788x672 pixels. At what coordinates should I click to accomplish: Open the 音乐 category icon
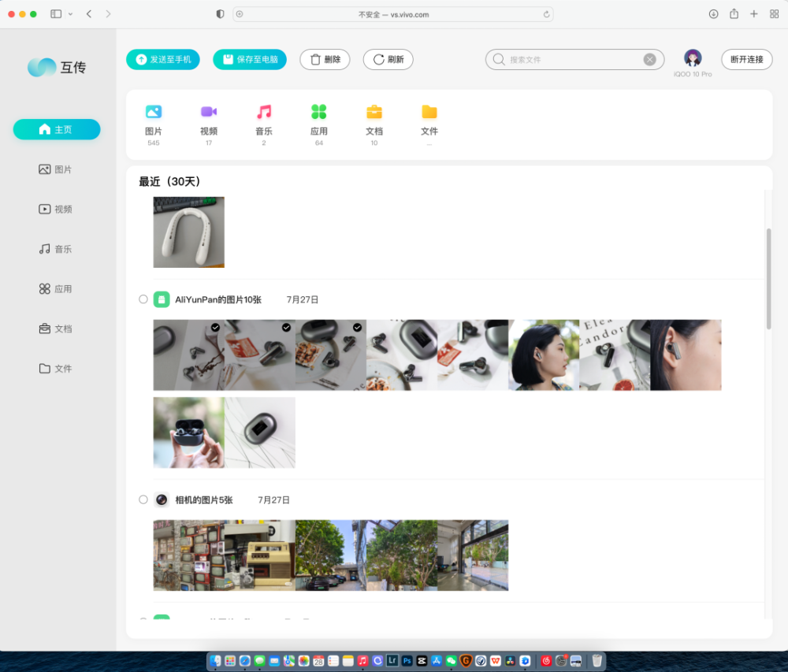click(x=264, y=113)
